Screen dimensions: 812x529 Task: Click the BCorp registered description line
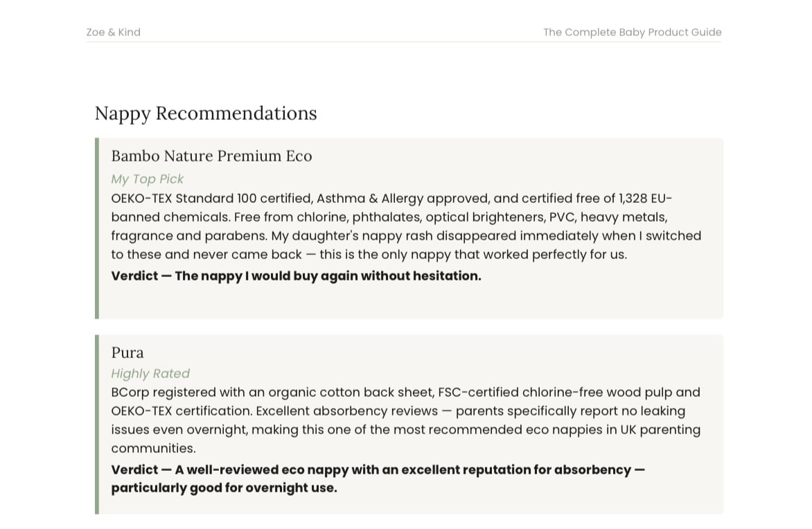(x=405, y=393)
